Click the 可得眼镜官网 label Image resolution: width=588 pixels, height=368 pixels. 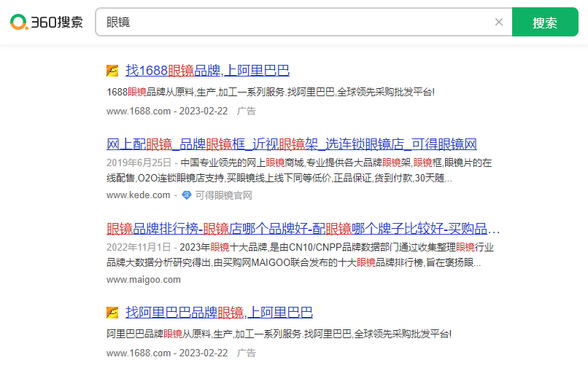click(x=223, y=195)
